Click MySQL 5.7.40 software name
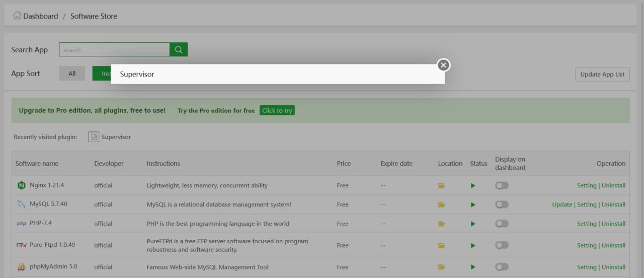 (48, 204)
